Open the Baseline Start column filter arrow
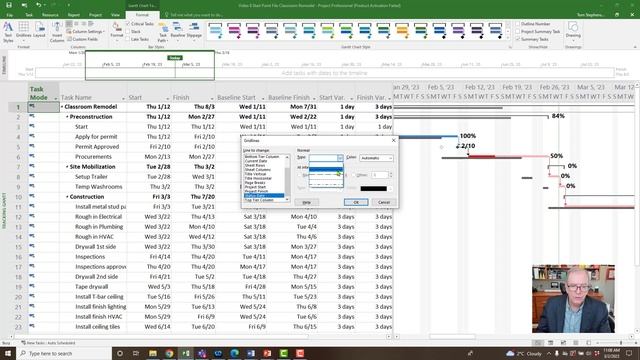Screen dimensions: 640x360 click(262, 98)
